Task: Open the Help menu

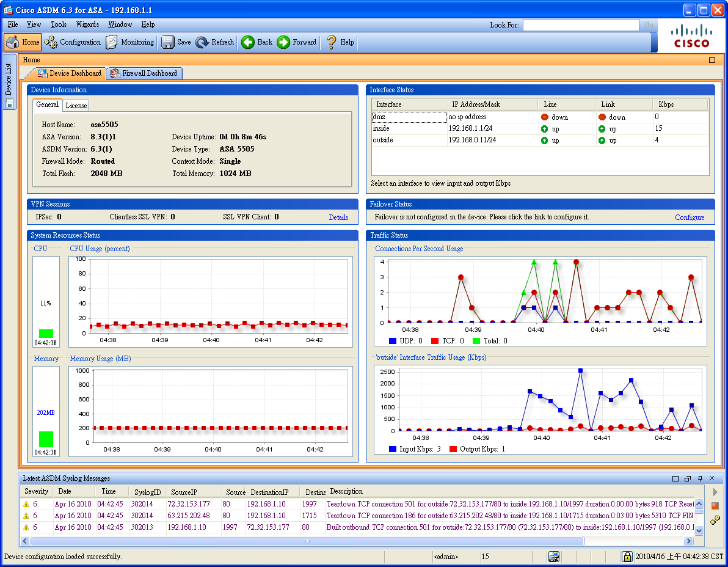Action: [148, 24]
